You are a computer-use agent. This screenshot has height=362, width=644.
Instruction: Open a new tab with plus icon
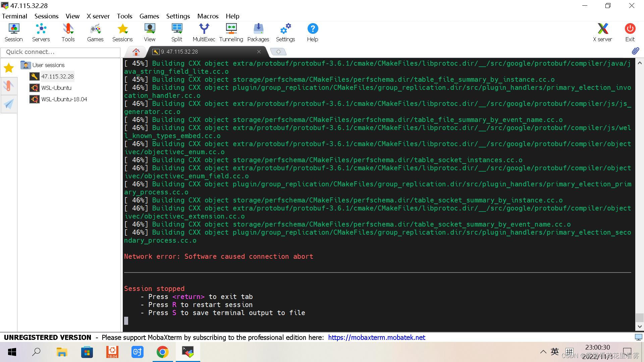click(278, 52)
